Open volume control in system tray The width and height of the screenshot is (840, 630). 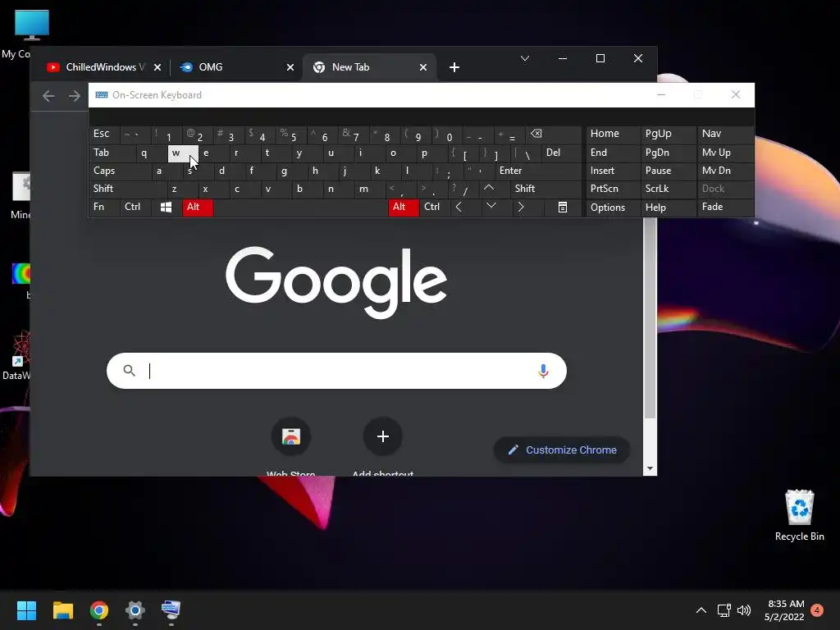[x=743, y=610]
